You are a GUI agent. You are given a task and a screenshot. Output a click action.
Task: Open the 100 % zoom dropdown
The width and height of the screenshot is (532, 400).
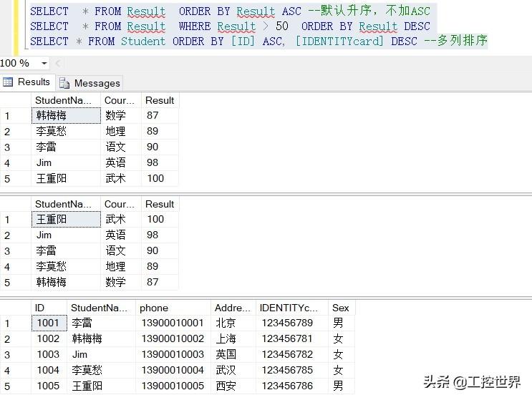(x=44, y=64)
